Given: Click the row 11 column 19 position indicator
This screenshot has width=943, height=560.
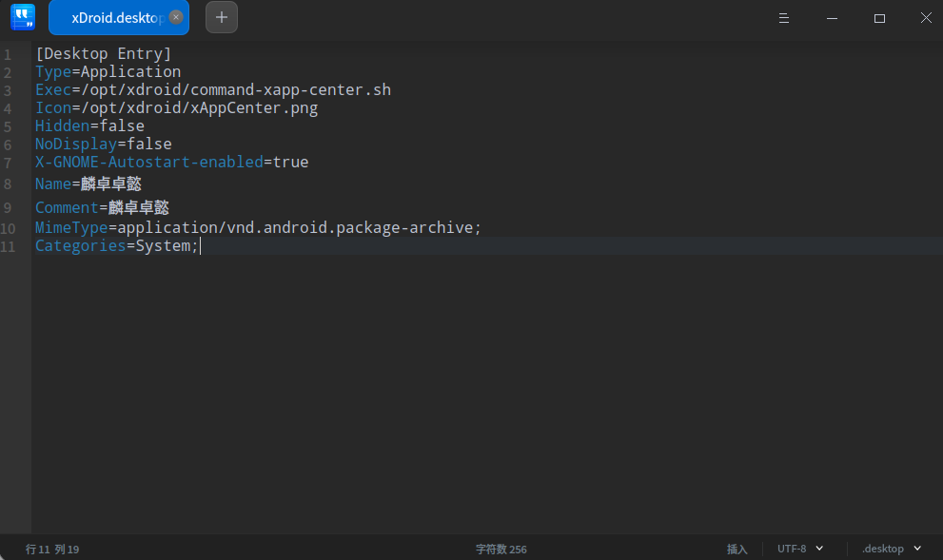Looking at the screenshot, I should [x=52, y=549].
